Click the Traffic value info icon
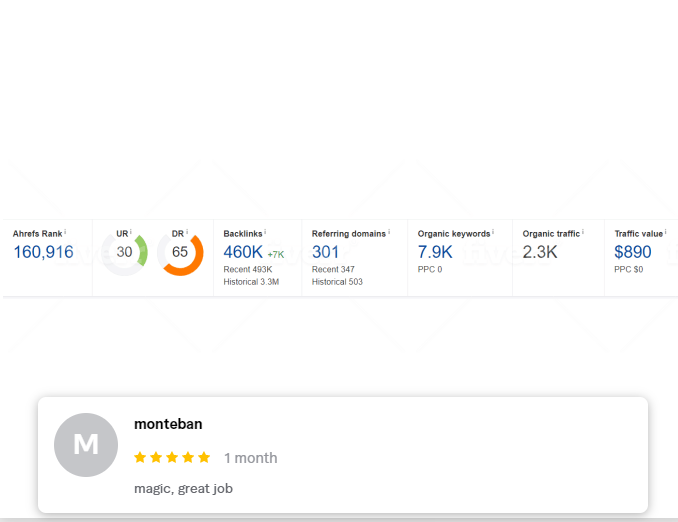This screenshot has height=522, width=678. point(665,232)
